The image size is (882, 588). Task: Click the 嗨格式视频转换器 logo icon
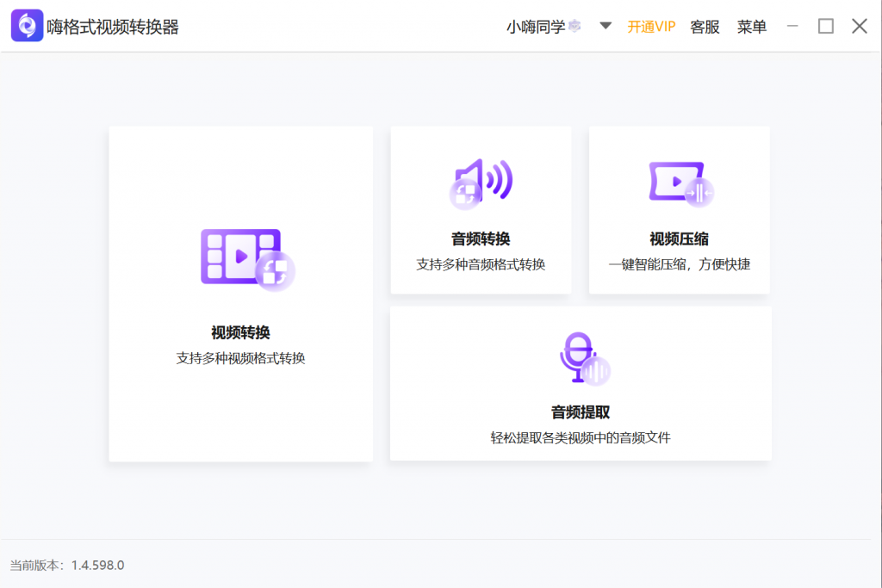click(x=27, y=25)
